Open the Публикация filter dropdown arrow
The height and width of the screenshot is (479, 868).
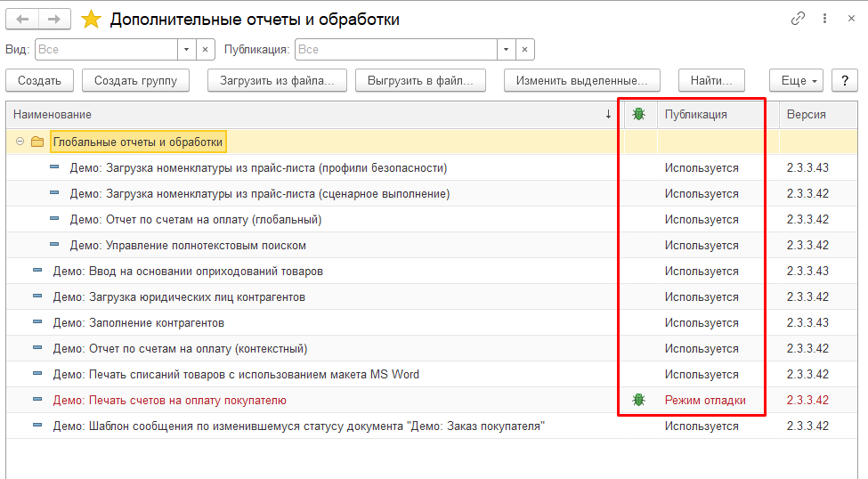click(506, 49)
